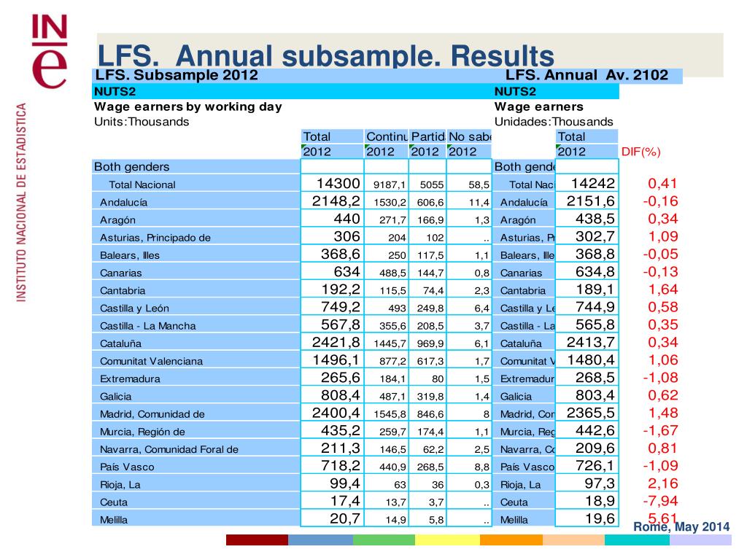Click the value 5055 in Total Nacional row
Screen dimensions: 747x560
432,184
